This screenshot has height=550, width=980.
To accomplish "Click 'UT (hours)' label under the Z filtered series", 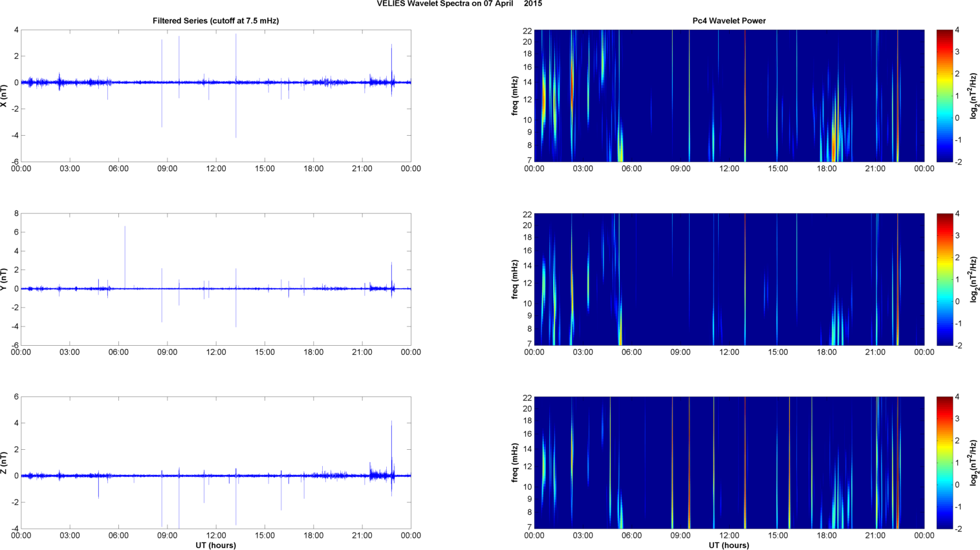I will (x=216, y=545).
